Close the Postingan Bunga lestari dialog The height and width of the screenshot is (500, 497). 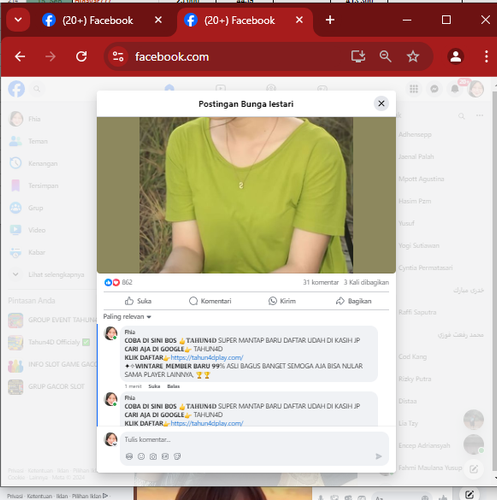(381, 104)
